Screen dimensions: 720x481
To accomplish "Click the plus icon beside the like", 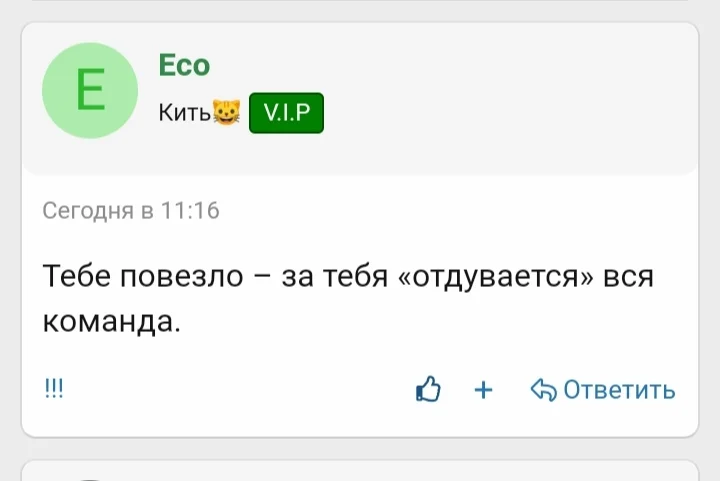I will (484, 389).
